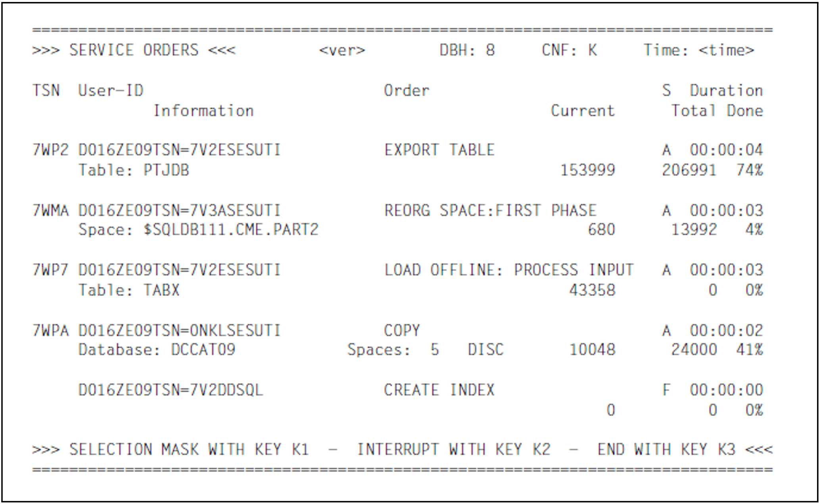Click INTERRUPT WITH KEY K2 hint
The width and height of the screenshot is (821, 504).
pos(454,450)
